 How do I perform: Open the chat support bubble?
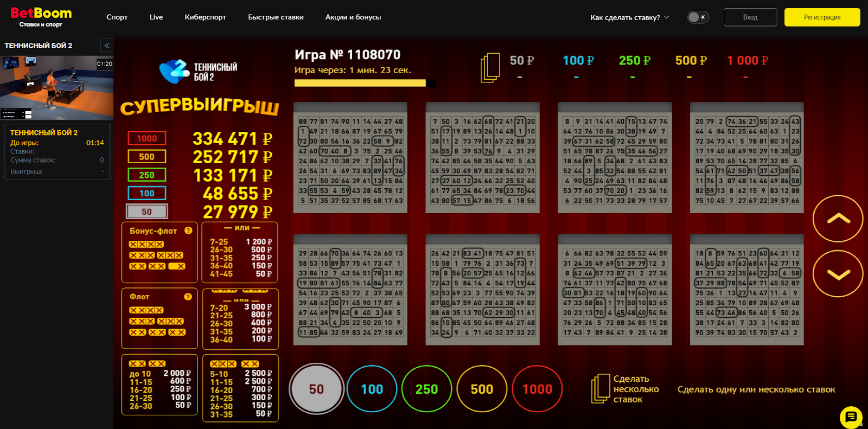[851, 417]
